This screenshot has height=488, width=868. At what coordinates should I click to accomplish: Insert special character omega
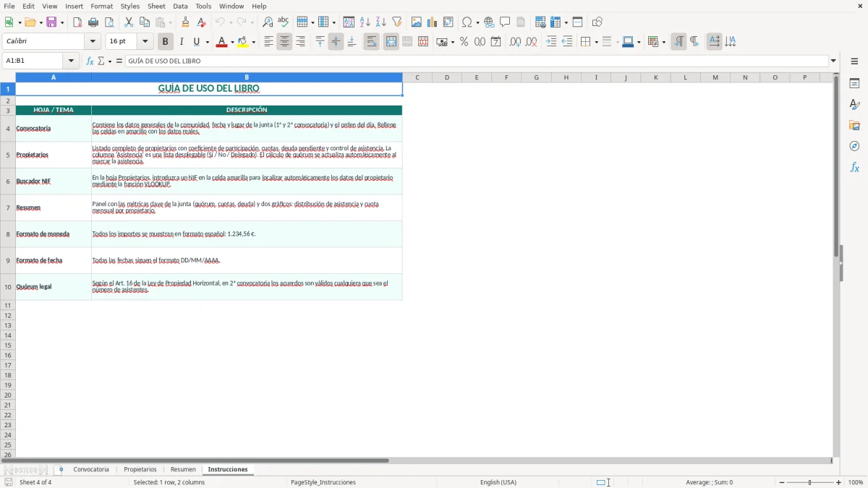pos(467,22)
